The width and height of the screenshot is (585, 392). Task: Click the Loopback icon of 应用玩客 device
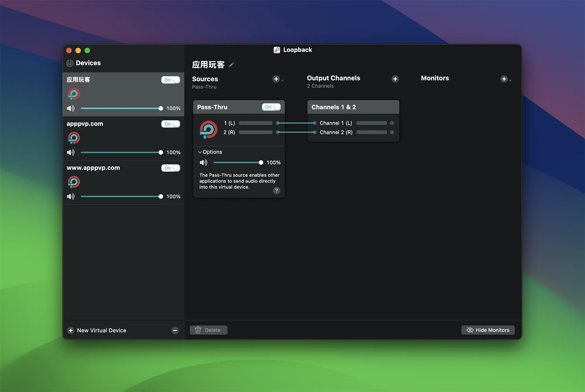[x=74, y=94]
